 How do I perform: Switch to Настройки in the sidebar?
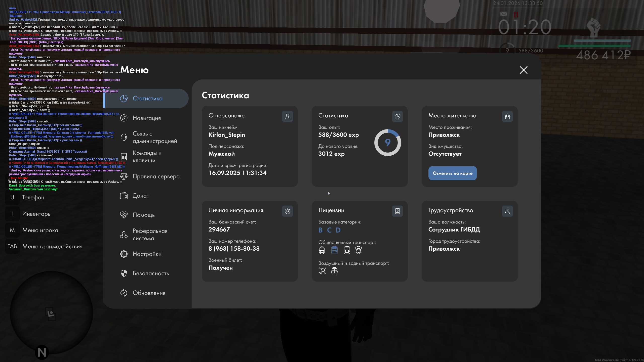point(147,254)
